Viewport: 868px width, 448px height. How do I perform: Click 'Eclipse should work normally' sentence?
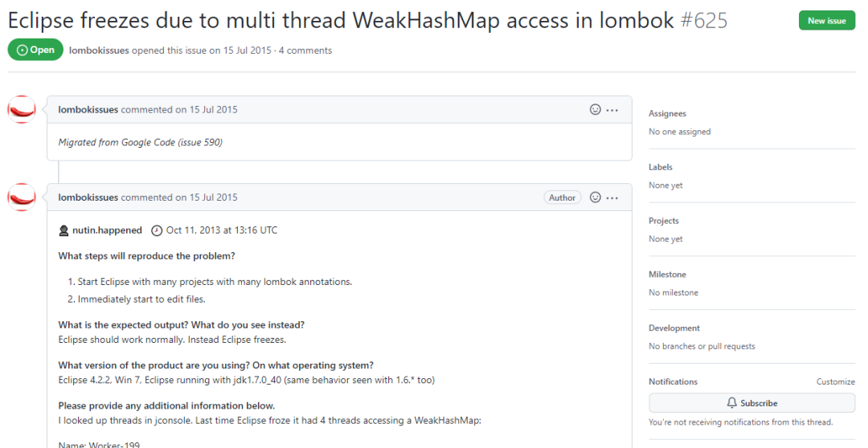point(172,340)
